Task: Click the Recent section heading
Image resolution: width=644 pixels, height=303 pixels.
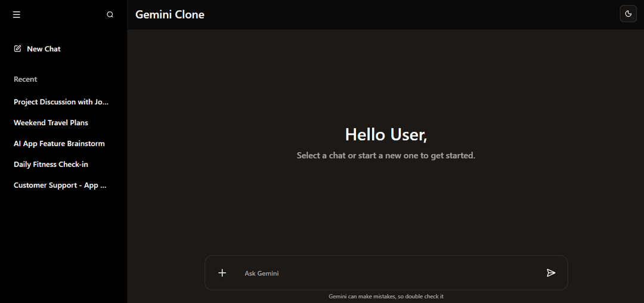Action: (26, 79)
